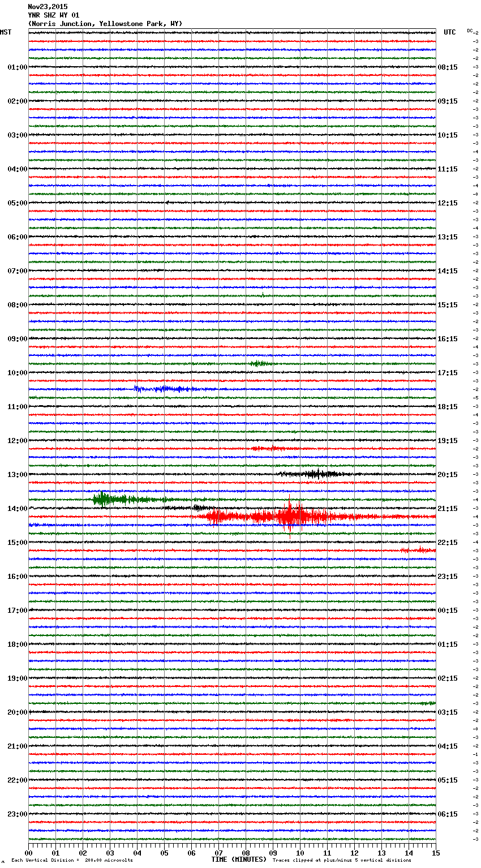Select the 12:00 MST time label
481x868 pixels.
17,441
